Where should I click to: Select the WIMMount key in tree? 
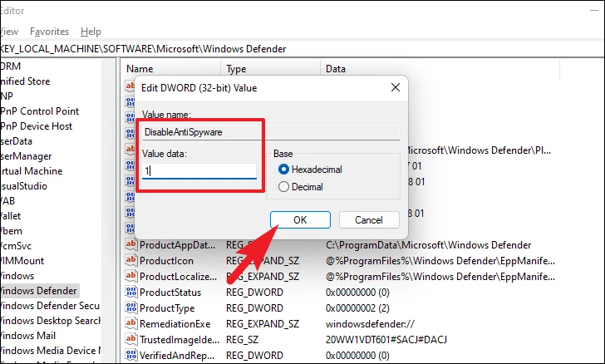[22, 261]
